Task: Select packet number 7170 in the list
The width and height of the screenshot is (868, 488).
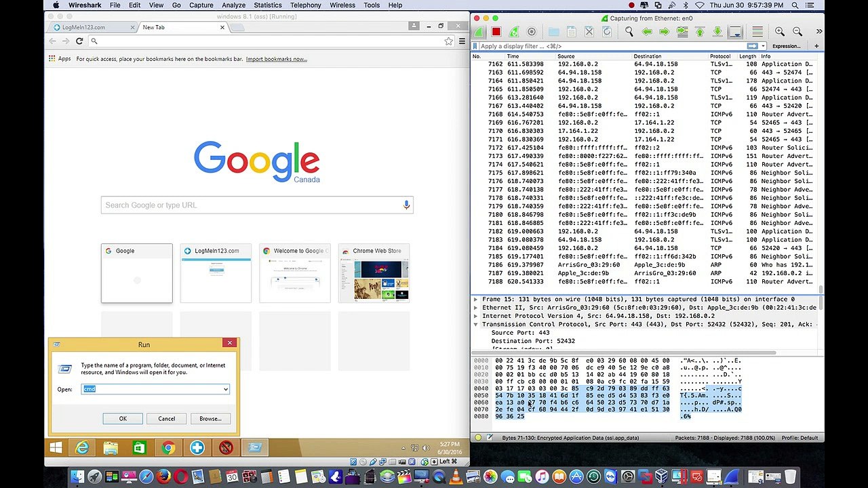Action: click(645, 131)
